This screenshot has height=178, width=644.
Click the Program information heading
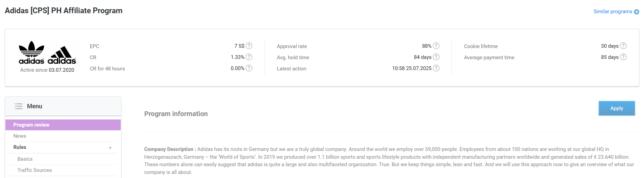coord(176,114)
